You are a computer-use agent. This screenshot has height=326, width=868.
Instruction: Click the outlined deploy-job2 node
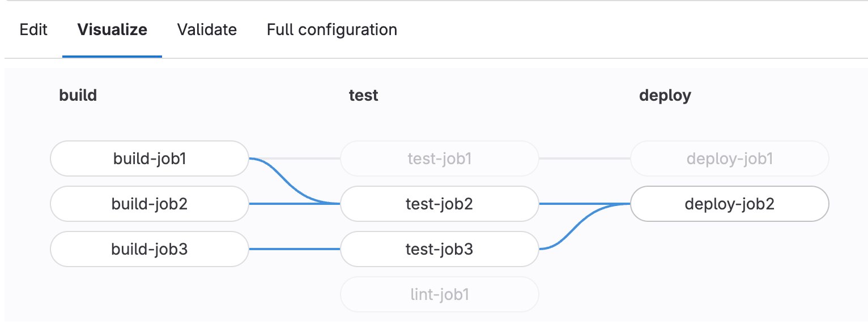(729, 204)
